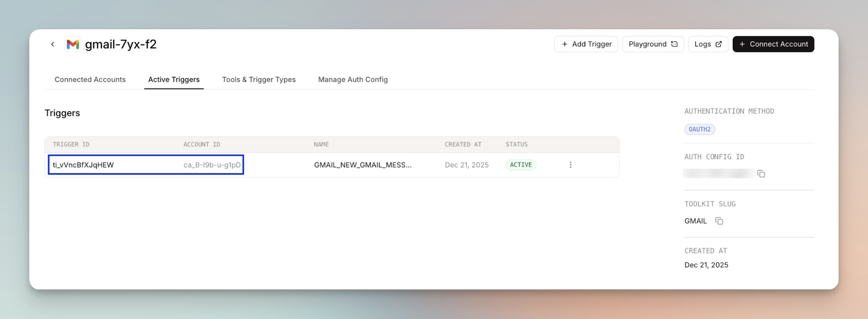Switch to Connected Accounts tab
Screen dimensions: 868x319
90,79
